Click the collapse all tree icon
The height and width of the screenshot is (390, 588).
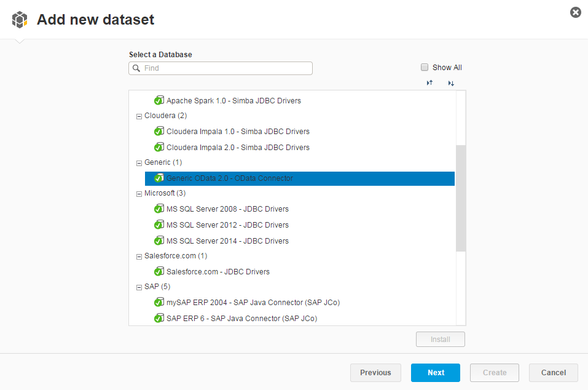click(x=429, y=82)
